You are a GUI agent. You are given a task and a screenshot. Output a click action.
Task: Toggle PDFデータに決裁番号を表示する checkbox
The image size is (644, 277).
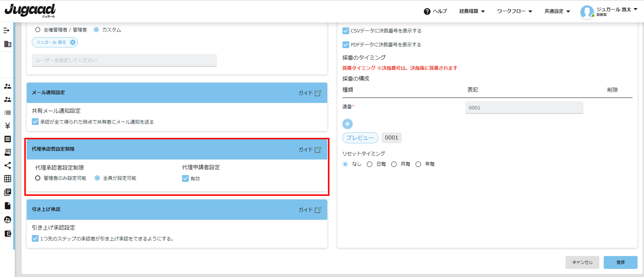pos(346,45)
